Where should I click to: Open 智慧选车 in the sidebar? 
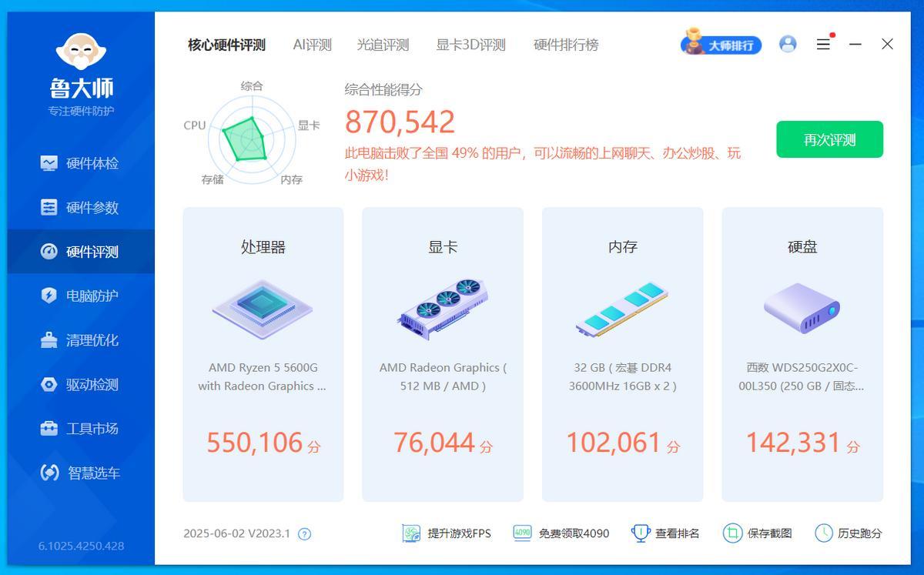(81, 473)
